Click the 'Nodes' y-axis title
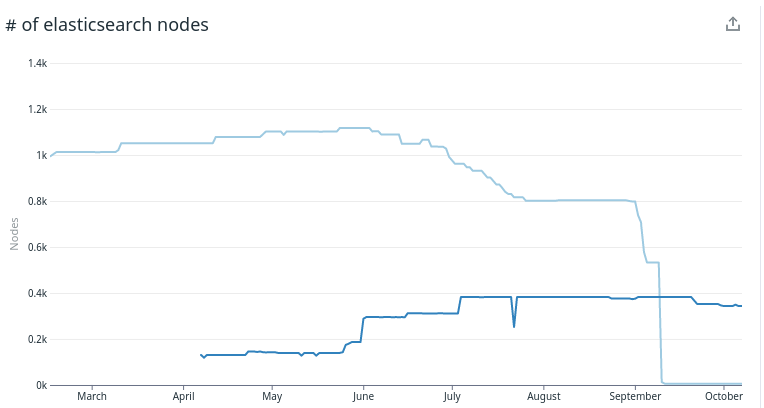This screenshot has width=764, height=408. [14, 234]
